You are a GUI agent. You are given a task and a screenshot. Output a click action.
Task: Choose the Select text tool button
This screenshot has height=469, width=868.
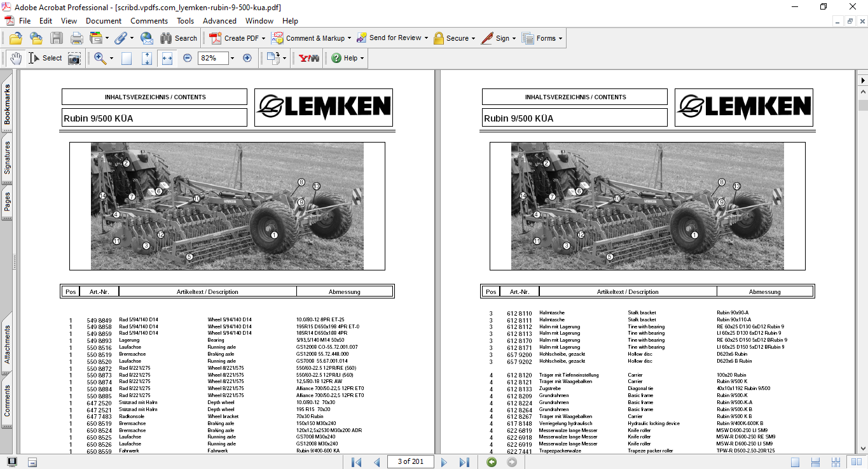coord(46,58)
